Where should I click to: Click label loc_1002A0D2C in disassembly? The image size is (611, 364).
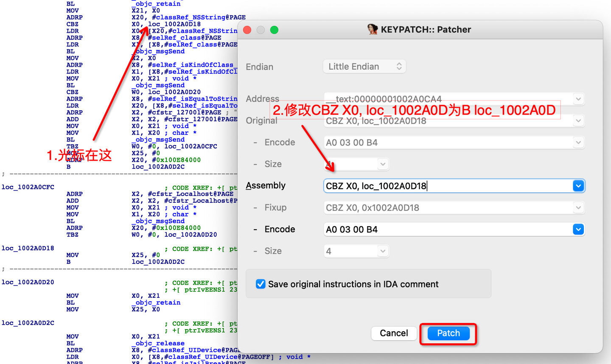[28, 323]
